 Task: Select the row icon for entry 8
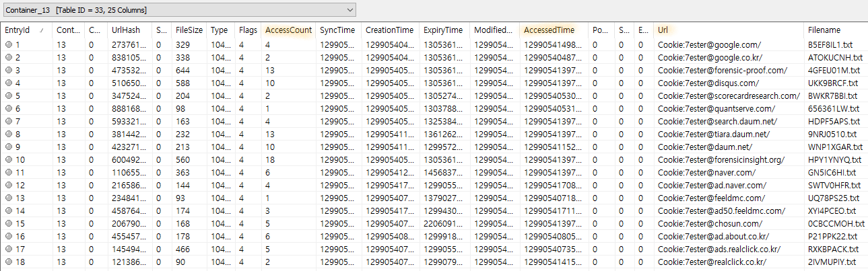click(8, 134)
